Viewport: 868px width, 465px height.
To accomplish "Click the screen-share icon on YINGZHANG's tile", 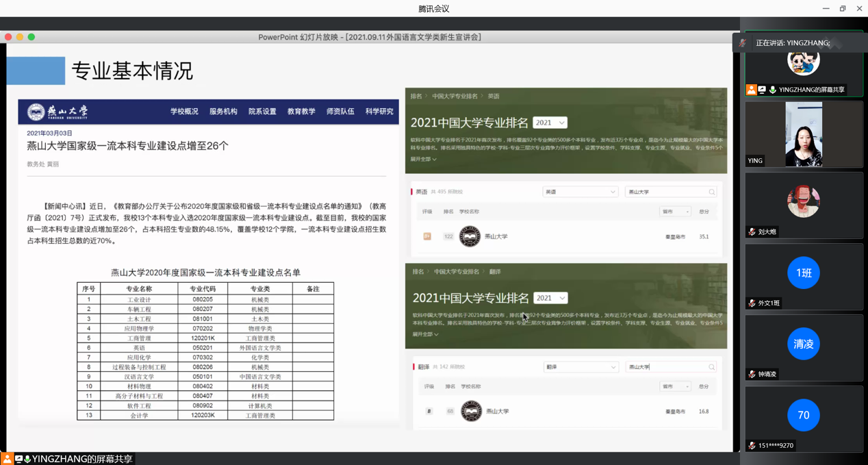I will coord(762,90).
